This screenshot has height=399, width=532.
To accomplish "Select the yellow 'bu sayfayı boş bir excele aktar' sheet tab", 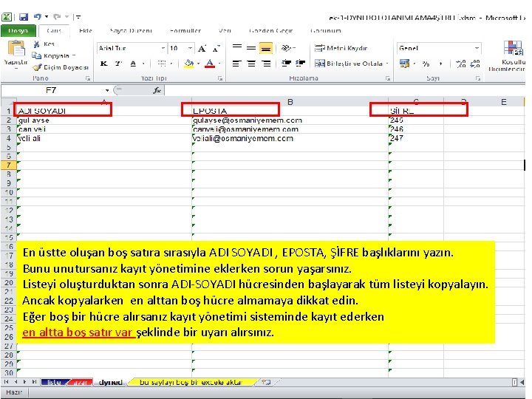I will [191, 383].
